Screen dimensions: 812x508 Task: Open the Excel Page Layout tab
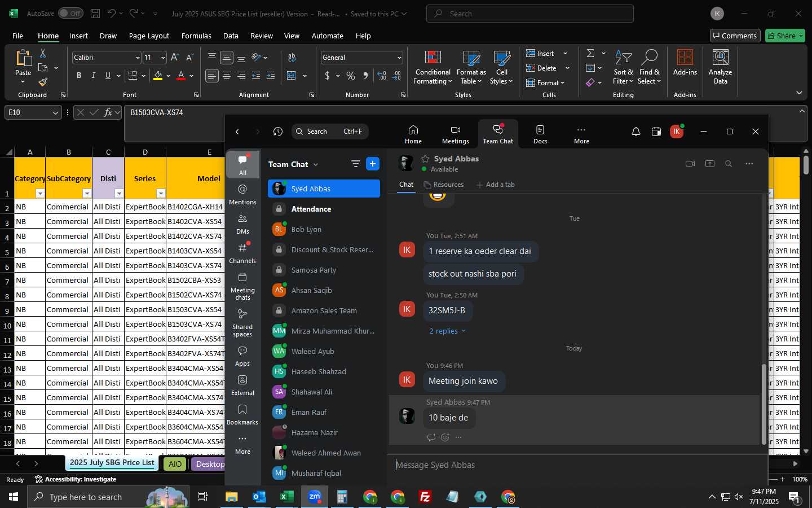click(x=149, y=36)
